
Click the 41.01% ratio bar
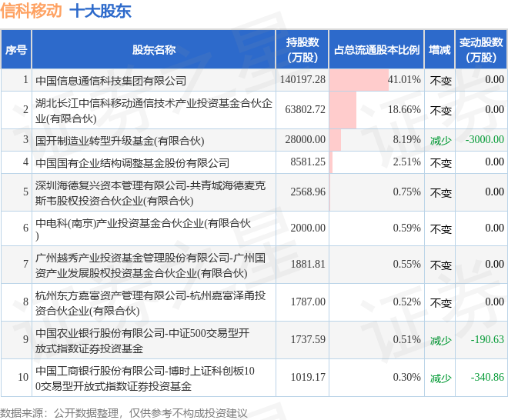tap(359, 80)
